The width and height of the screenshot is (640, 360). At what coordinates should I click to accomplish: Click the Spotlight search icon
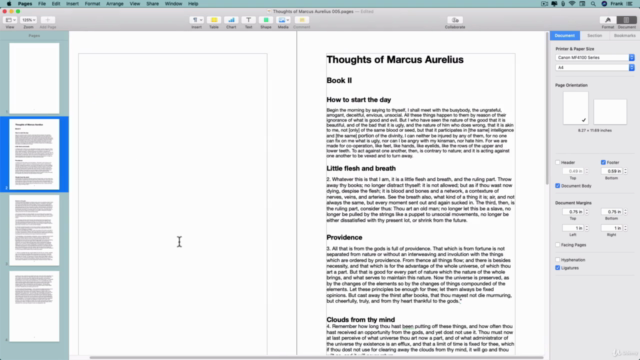[x=593, y=4]
